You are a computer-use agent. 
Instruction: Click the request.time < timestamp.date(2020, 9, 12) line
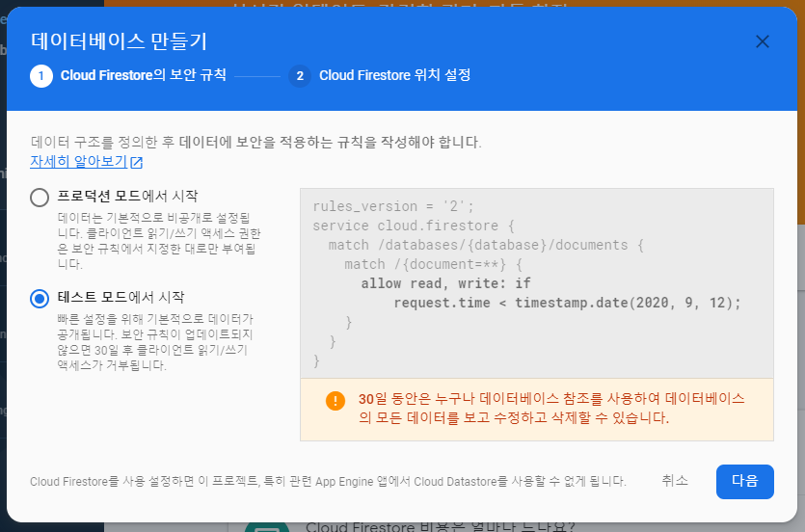(x=567, y=304)
